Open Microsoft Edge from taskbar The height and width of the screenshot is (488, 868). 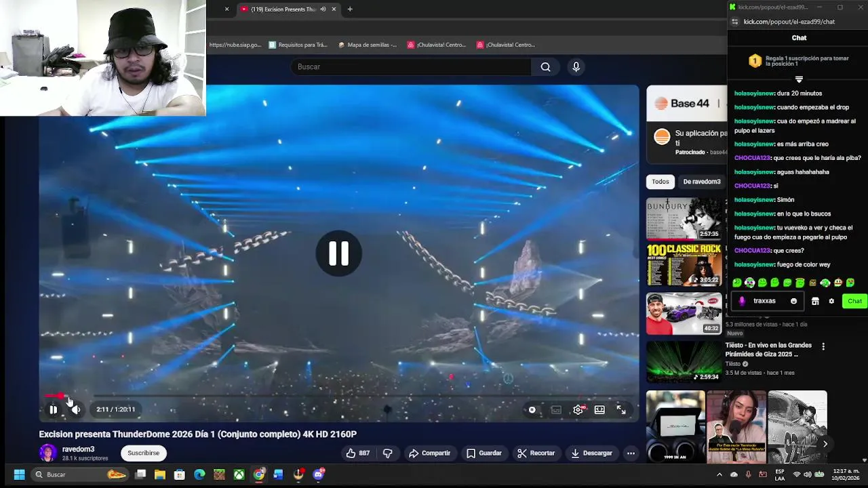[x=199, y=474]
